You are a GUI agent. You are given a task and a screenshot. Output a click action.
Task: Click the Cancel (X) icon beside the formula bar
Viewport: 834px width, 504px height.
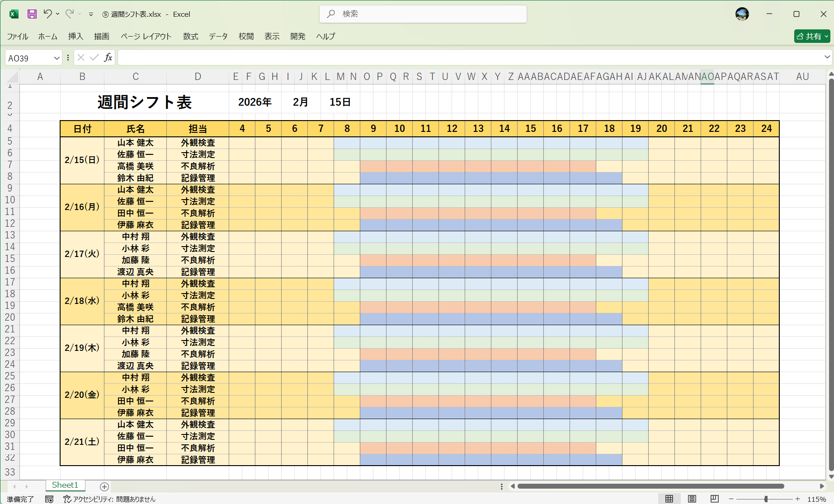click(80, 57)
